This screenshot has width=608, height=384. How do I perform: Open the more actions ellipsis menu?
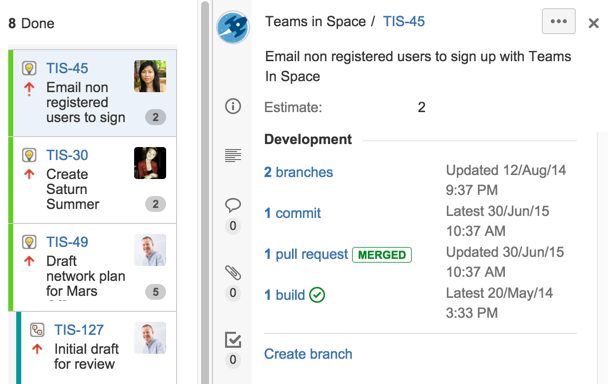tap(559, 21)
